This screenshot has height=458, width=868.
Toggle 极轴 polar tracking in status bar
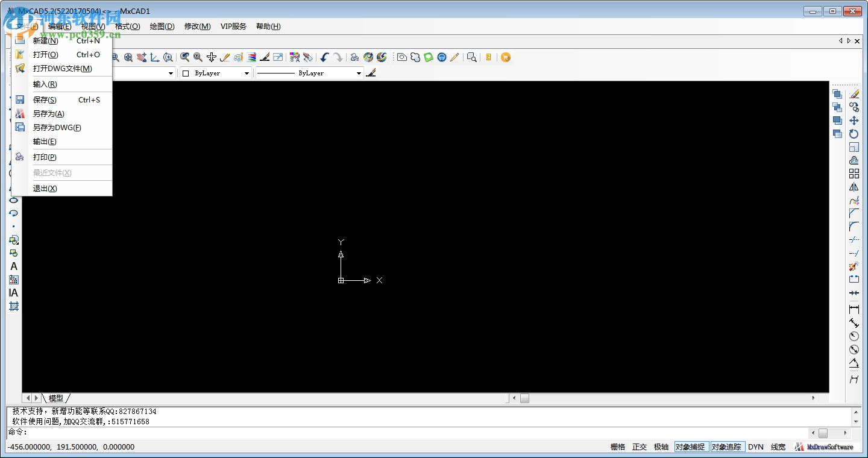(661, 447)
